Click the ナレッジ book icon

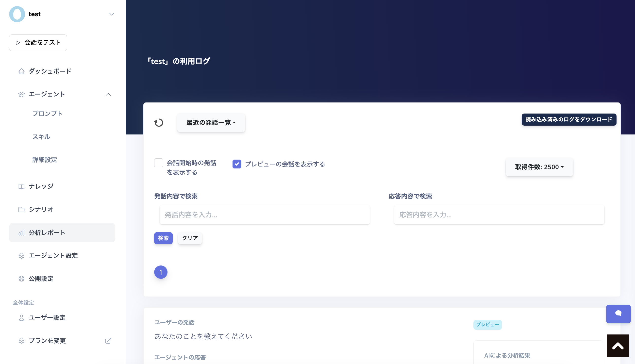(x=21, y=186)
